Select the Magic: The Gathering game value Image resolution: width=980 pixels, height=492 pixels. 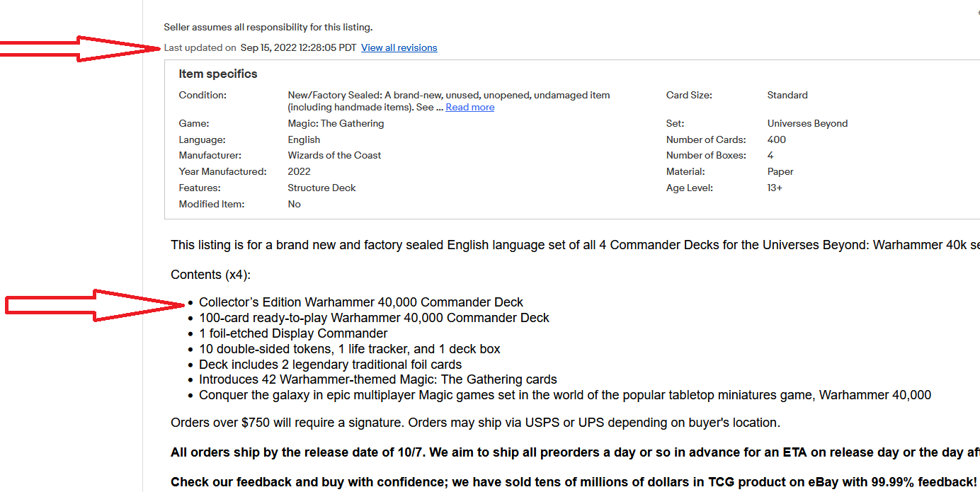336,124
